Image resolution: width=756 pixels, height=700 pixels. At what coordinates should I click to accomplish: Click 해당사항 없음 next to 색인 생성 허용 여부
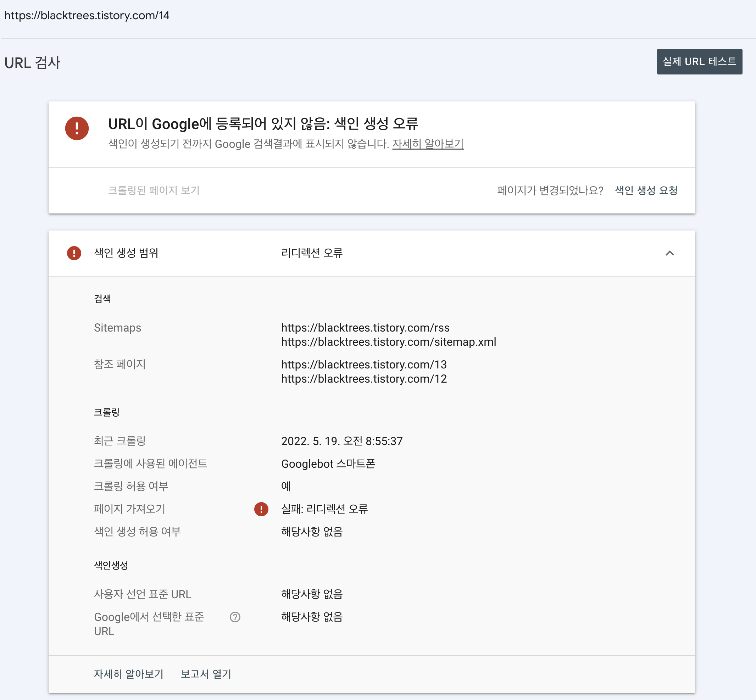click(x=312, y=532)
